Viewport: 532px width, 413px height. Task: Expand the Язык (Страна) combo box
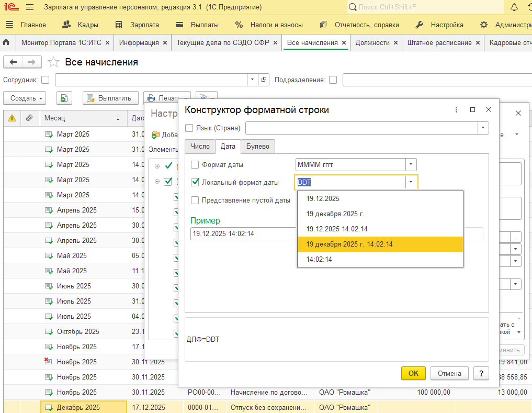(483, 128)
